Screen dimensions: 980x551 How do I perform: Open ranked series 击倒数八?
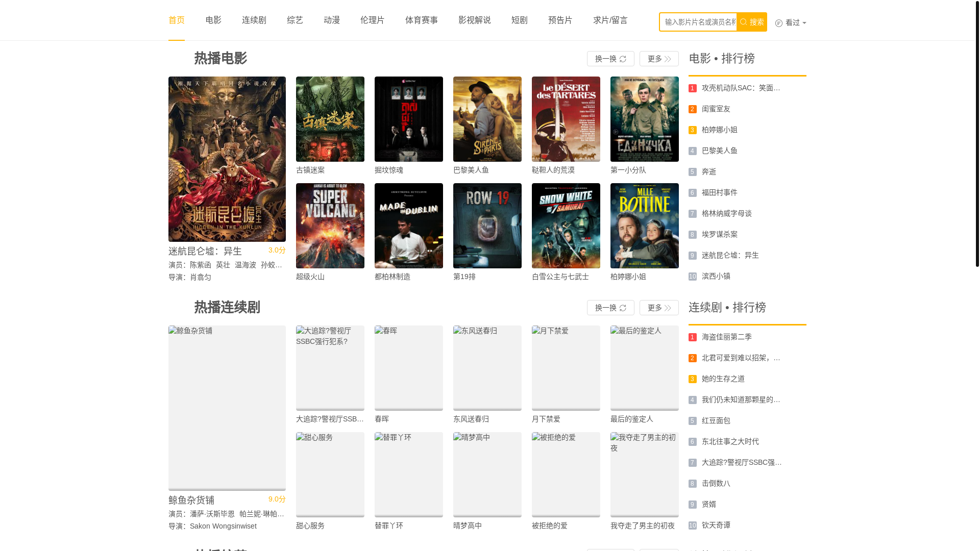coord(716,483)
